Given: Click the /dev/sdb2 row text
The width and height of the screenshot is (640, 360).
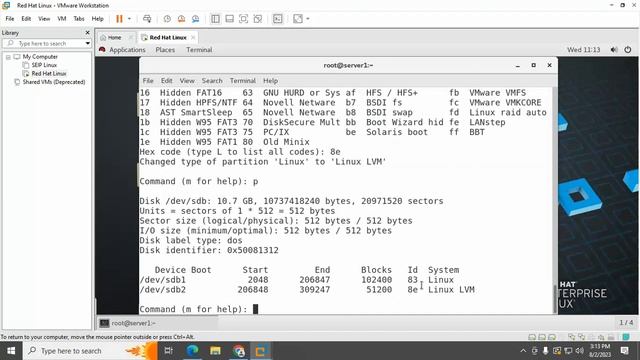Looking at the screenshot, I should tap(307, 290).
